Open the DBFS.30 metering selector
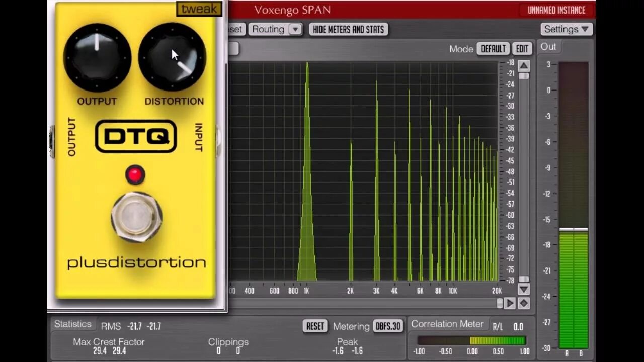The width and height of the screenshot is (644, 362). point(388,326)
